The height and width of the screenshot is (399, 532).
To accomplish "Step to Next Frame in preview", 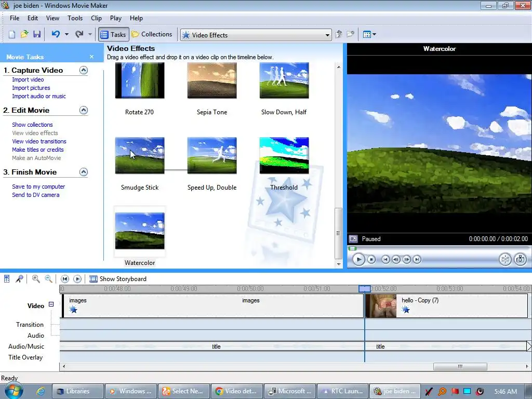I will 406,260.
